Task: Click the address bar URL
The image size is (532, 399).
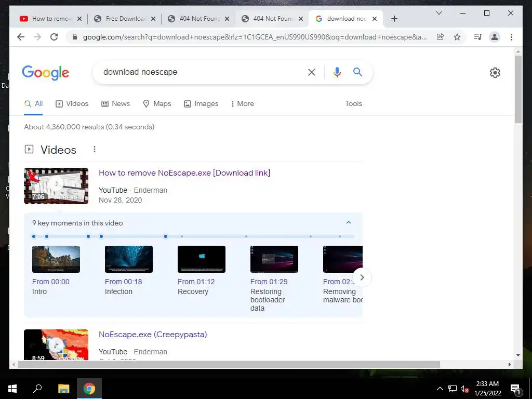Action: (x=255, y=37)
